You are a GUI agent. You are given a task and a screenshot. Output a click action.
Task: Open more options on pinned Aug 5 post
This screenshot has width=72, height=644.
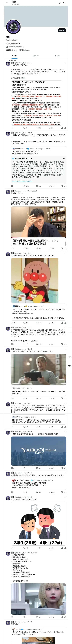click(65, 63)
